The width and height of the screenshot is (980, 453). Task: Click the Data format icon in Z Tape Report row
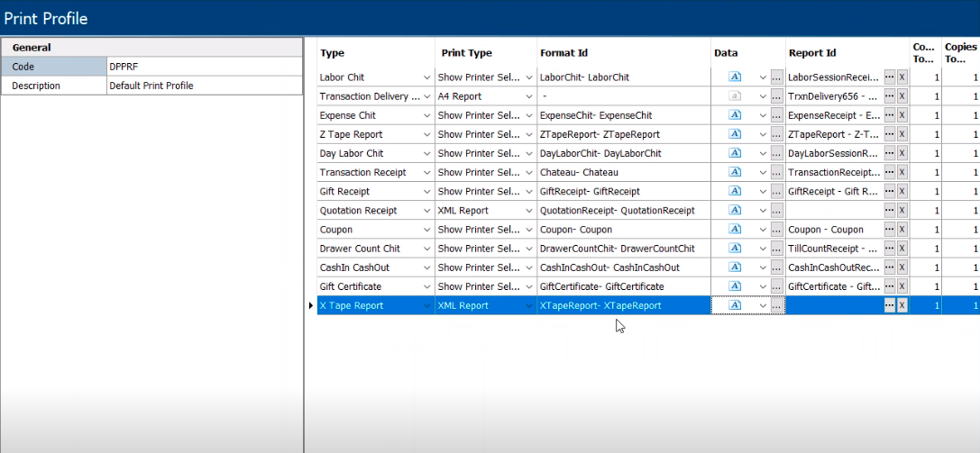[x=735, y=134]
